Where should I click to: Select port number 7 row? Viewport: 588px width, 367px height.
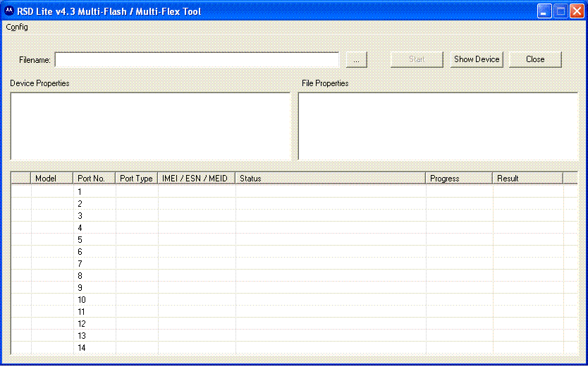295,264
